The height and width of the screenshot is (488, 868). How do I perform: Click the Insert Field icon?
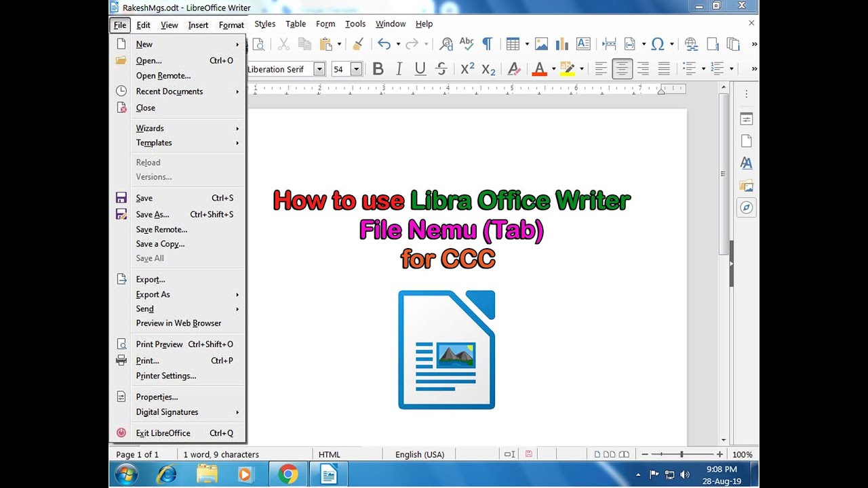click(x=629, y=44)
